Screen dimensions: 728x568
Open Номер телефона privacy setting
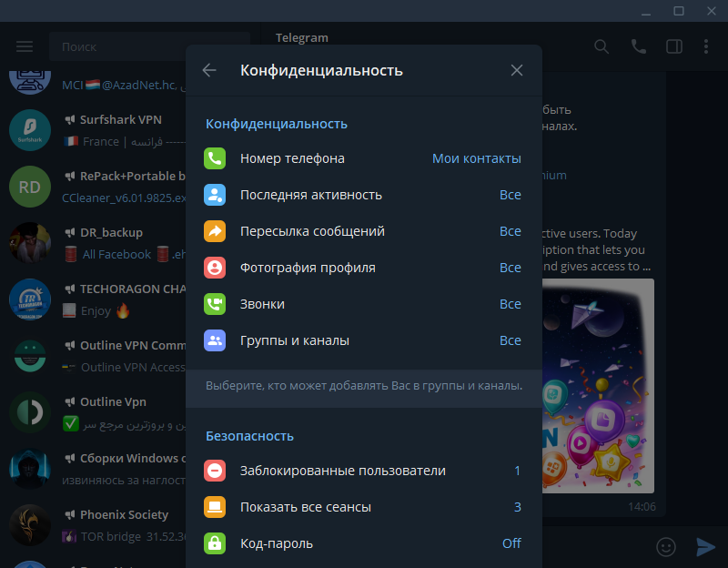click(x=363, y=158)
